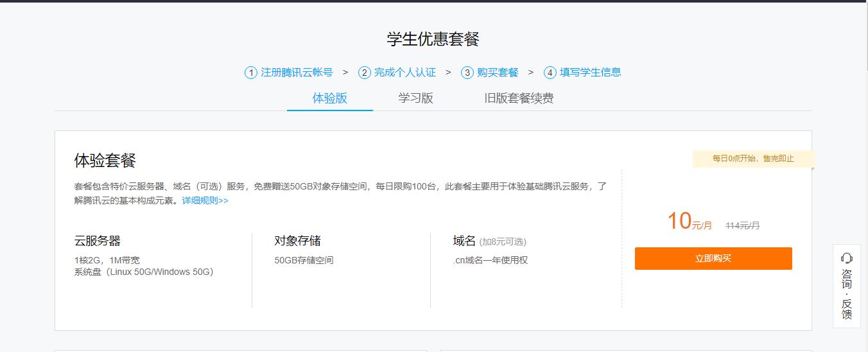Open the 详细规则>> link
Viewport: 868px width, 352px height.
[x=205, y=200]
